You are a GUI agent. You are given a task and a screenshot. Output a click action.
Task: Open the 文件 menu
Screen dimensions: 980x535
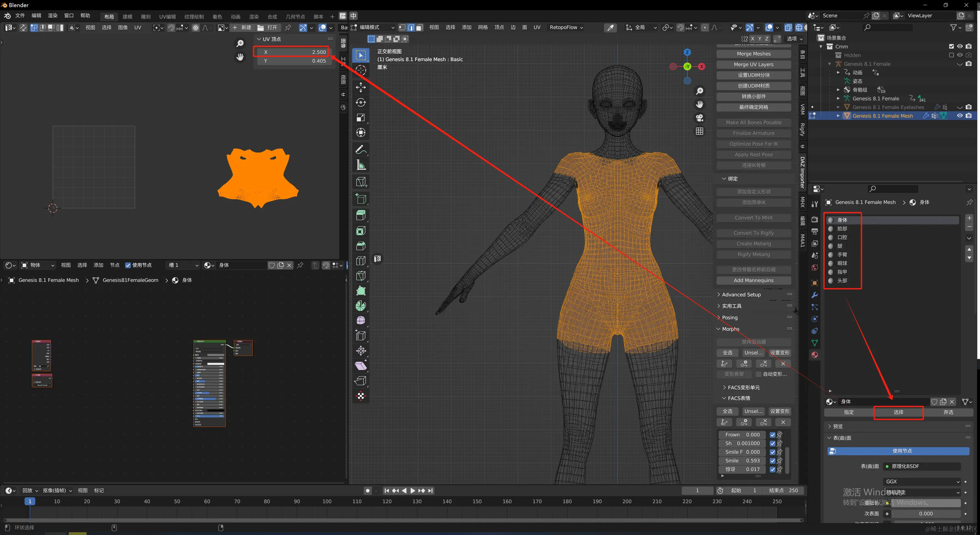tap(20, 16)
